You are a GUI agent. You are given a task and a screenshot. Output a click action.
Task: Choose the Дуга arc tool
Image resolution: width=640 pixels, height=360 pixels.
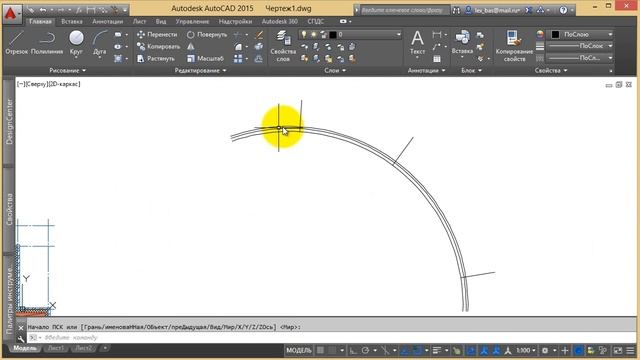100,42
